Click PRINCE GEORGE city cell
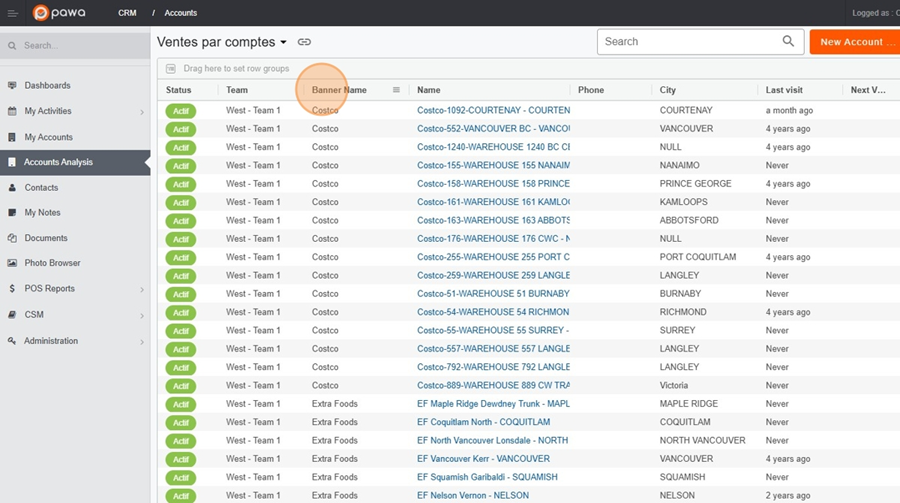This screenshot has height=503, width=900. pyautogui.click(x=695, y=184)
